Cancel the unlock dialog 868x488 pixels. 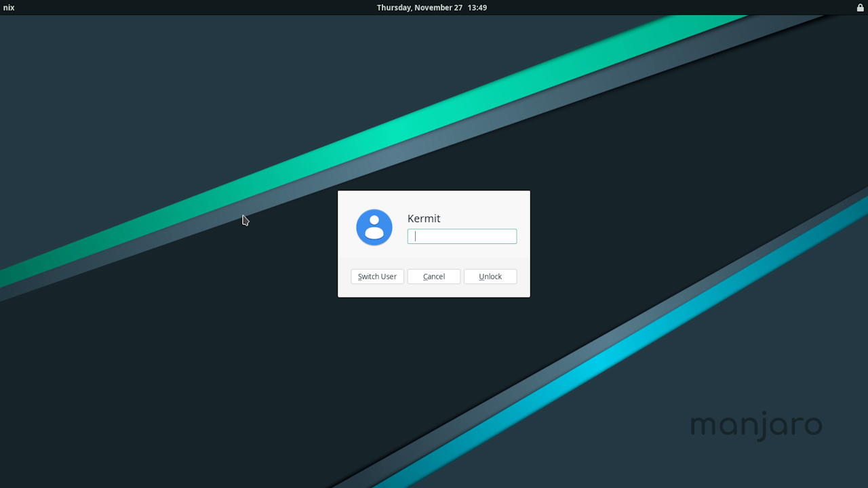[x=434, y=277]
